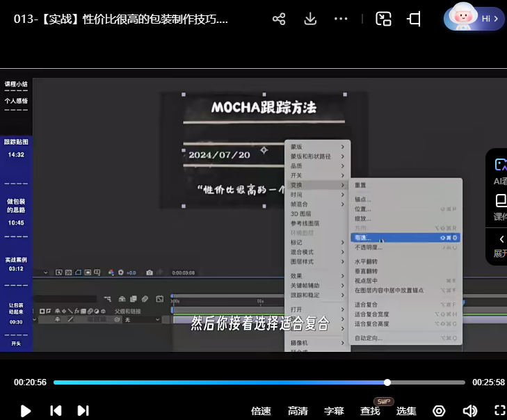Toggle subtitles with the 字幕 button
The height and width of the screenshot is (420, 507).
point(334,411)
